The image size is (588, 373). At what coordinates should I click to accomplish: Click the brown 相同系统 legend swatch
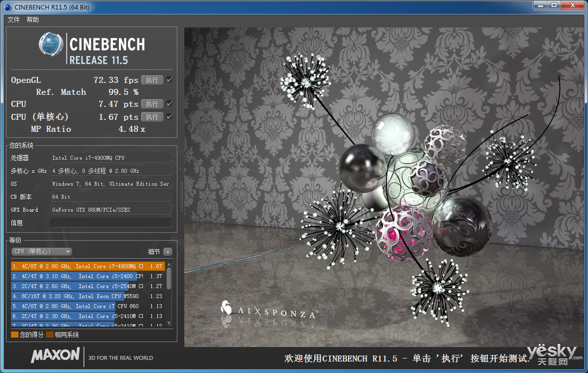[x=50, y=335]
